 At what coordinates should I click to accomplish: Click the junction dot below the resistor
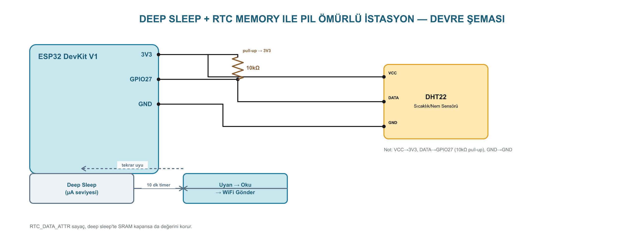(238, 79)
